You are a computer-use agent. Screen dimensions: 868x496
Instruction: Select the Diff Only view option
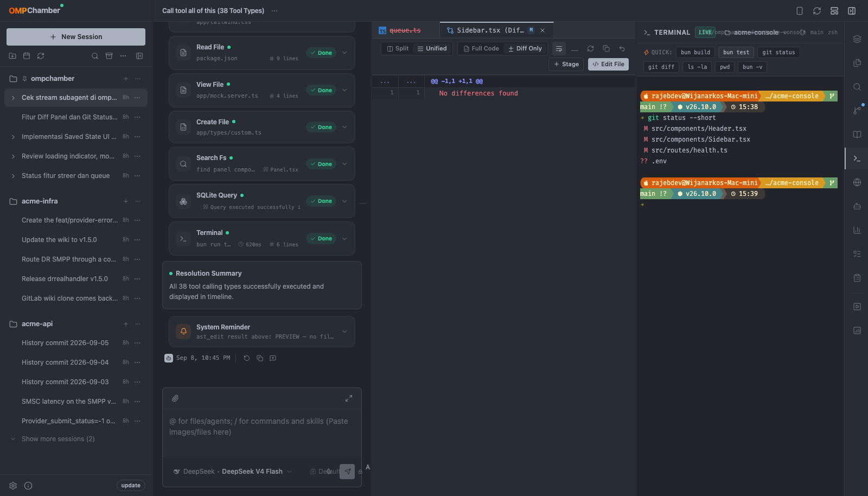pos(525,49)
